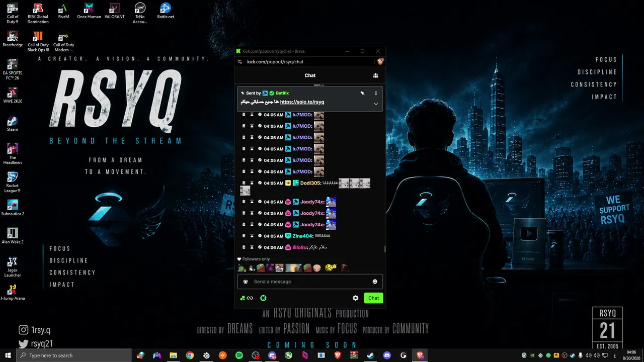Viewport: 644px width, 362px height.
Task: Expand the pinned message chevron
Action: (375, 104)
